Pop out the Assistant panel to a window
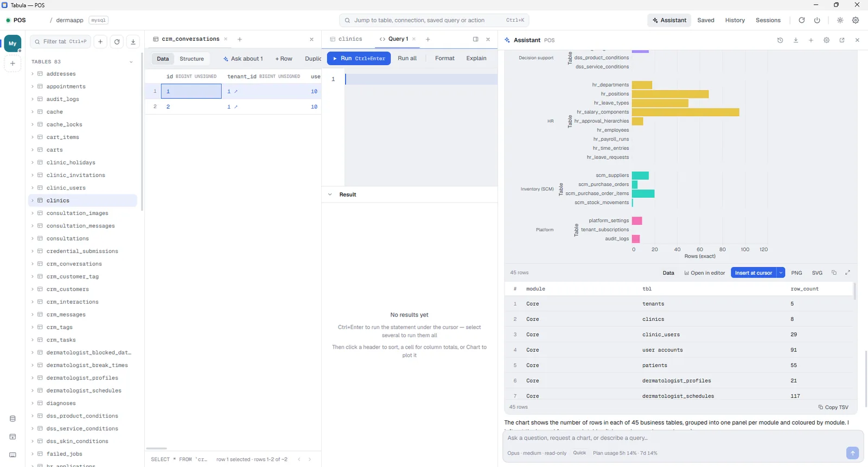 [842, 40]
